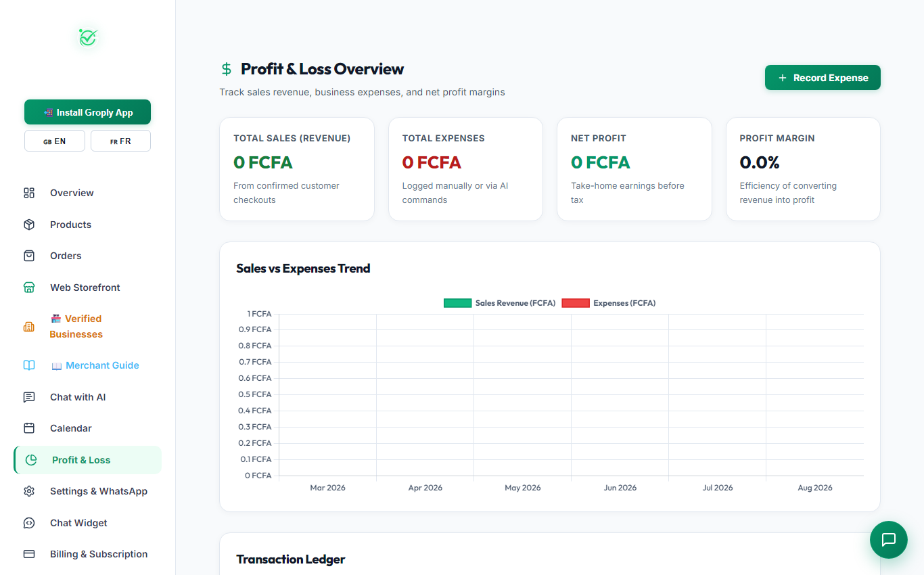Go to Products page
The image size is (924, 575).
click(x=87, y=225)
